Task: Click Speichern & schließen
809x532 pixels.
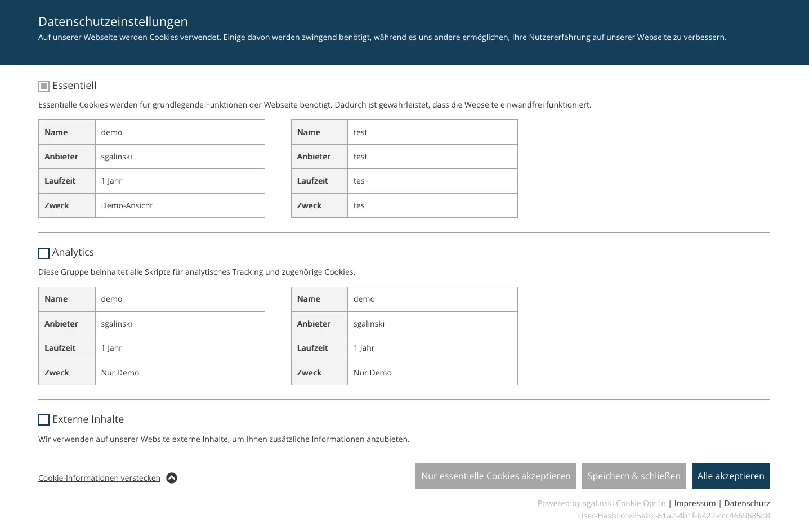Action: (x=634, y=475)
